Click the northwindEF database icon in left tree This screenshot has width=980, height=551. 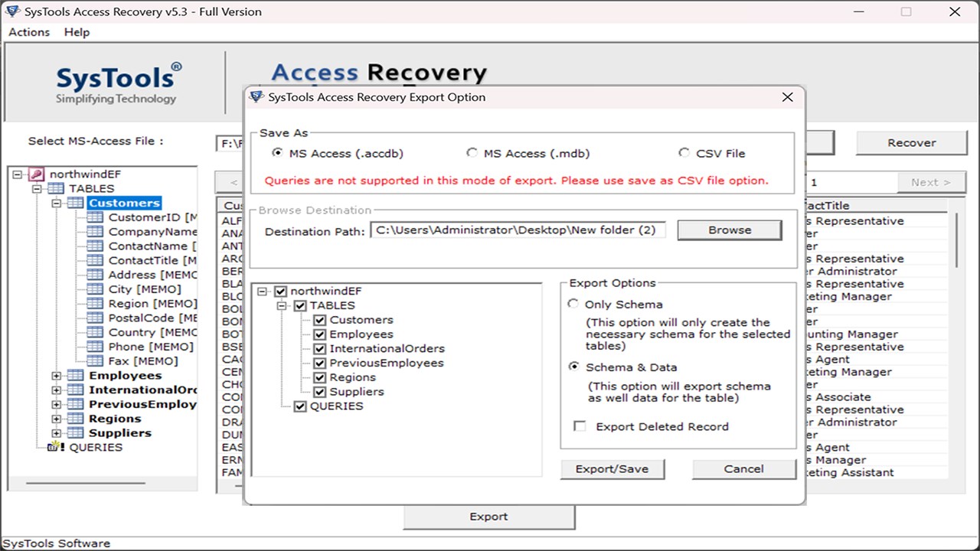tap(35, 174)
